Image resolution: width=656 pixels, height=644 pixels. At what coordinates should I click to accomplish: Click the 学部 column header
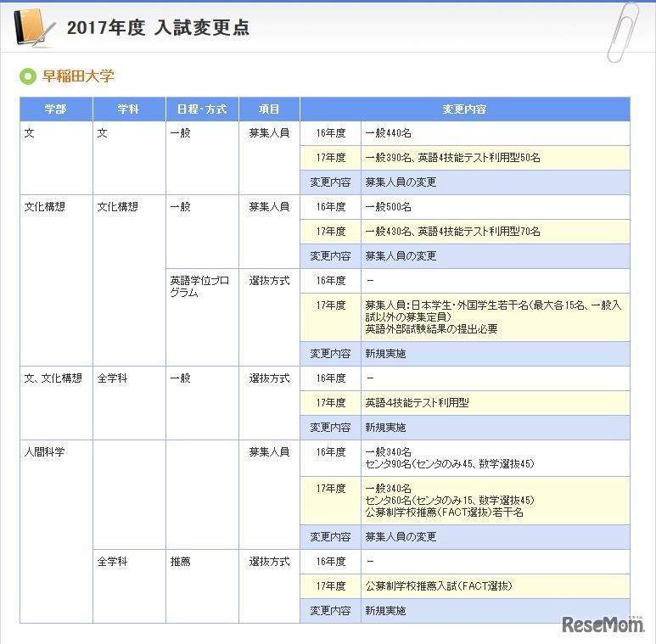(x=56, y=109)
